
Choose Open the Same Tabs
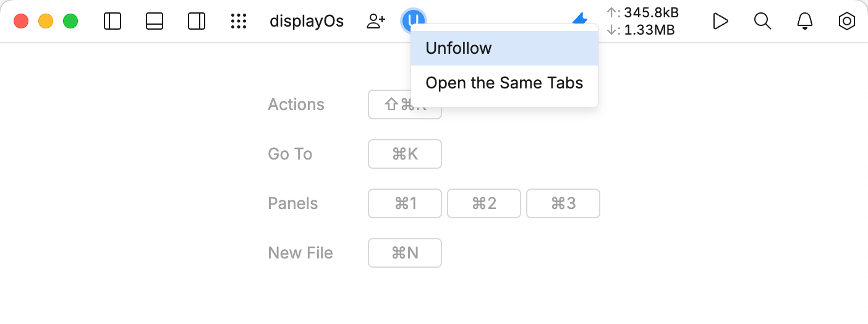tap(504, 83)
